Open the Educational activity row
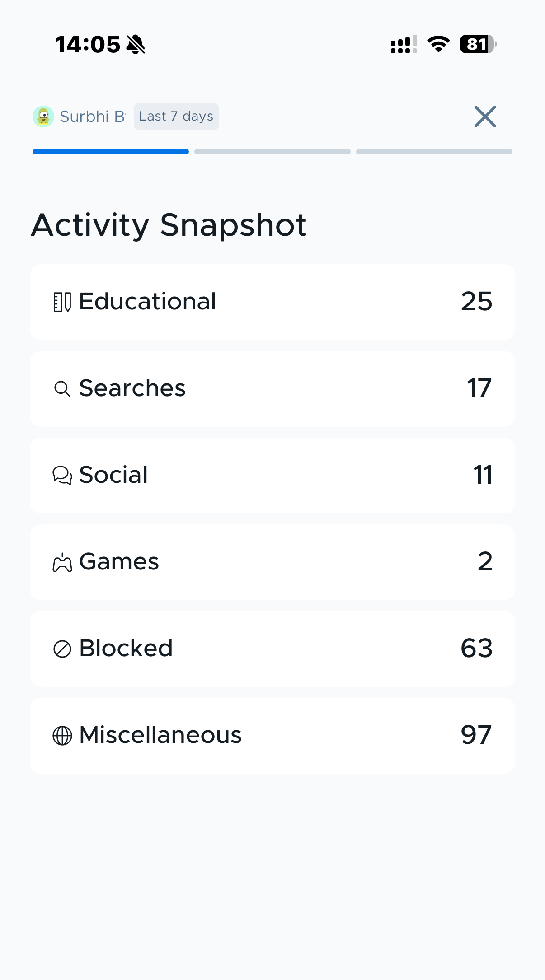545x980 pixels. click(272, 302)
